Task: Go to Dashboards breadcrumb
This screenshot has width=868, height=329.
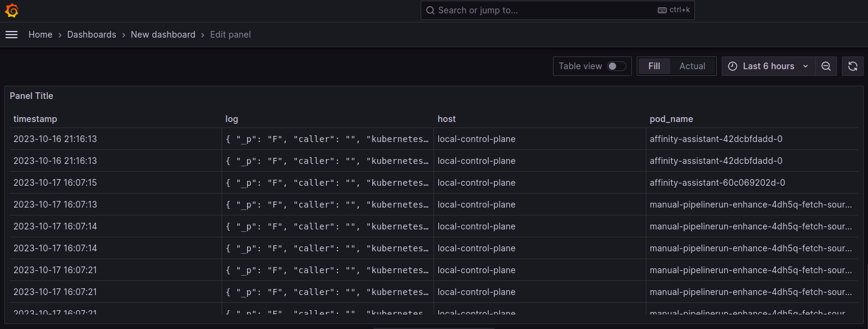Action: [x=92, y=35]
